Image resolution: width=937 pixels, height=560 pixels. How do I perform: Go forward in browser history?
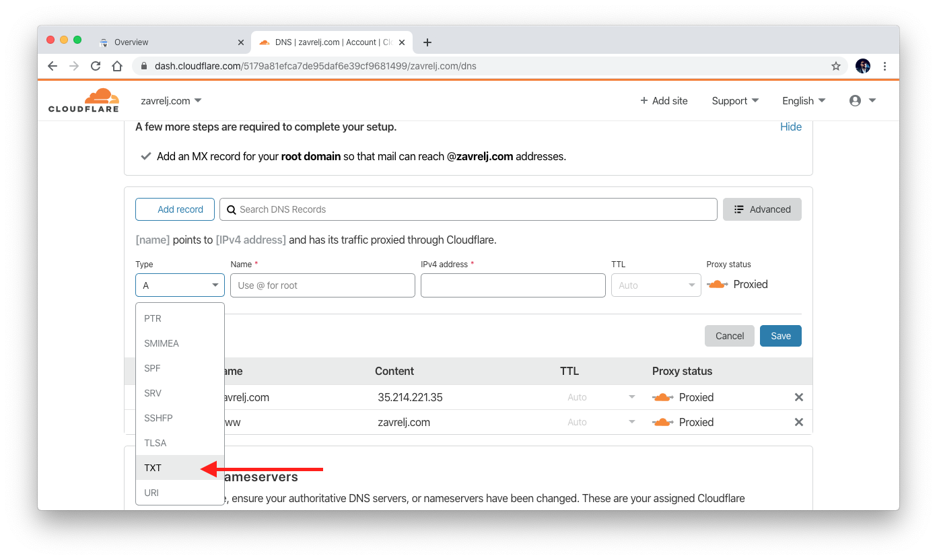pyautogui.click(x=74, y=66)
